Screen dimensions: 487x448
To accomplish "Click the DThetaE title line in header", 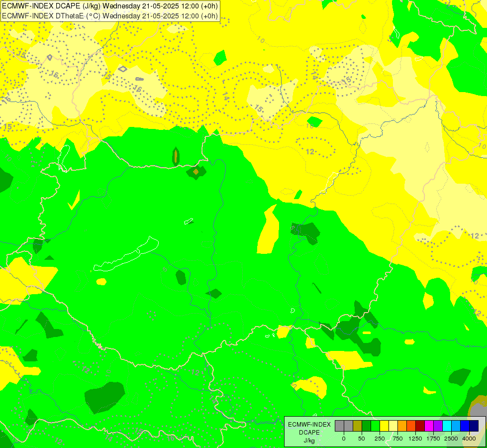I will click(x=110, y=16).
